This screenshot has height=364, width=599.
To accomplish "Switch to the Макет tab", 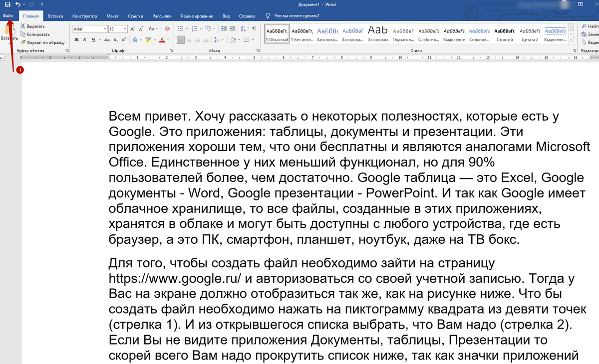I will coord(112,16).
